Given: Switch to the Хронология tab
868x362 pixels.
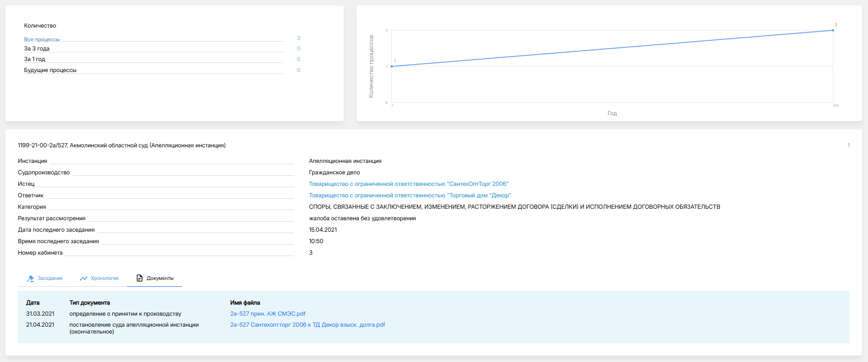Looking at the screenshot, I should click(104, 278).
